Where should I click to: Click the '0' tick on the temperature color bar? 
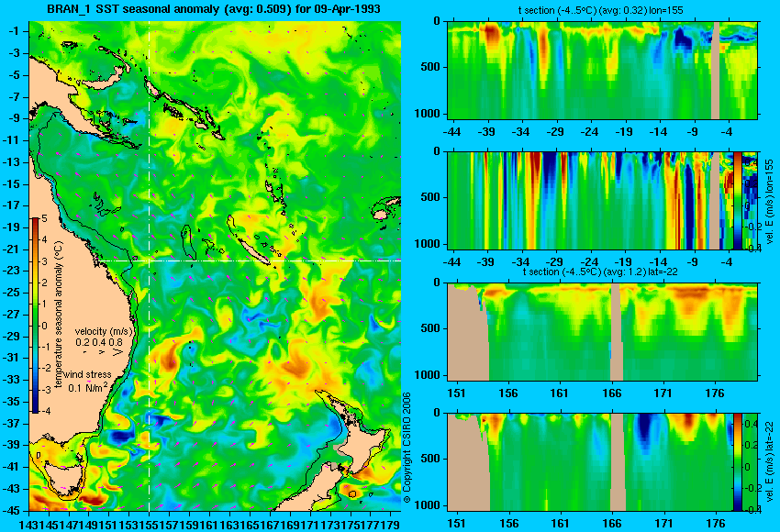[44, 327]
